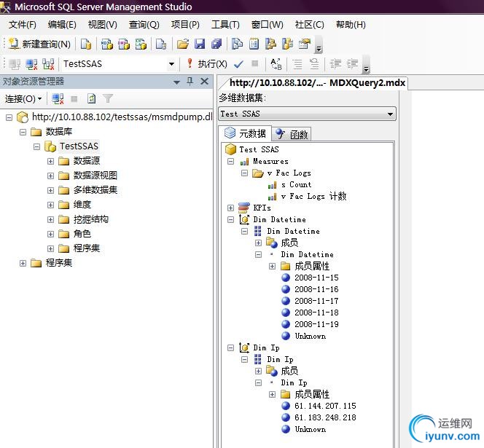Collapse the 数据库 folder
Screen dimensions: 484x448
(x=23, y=132)
